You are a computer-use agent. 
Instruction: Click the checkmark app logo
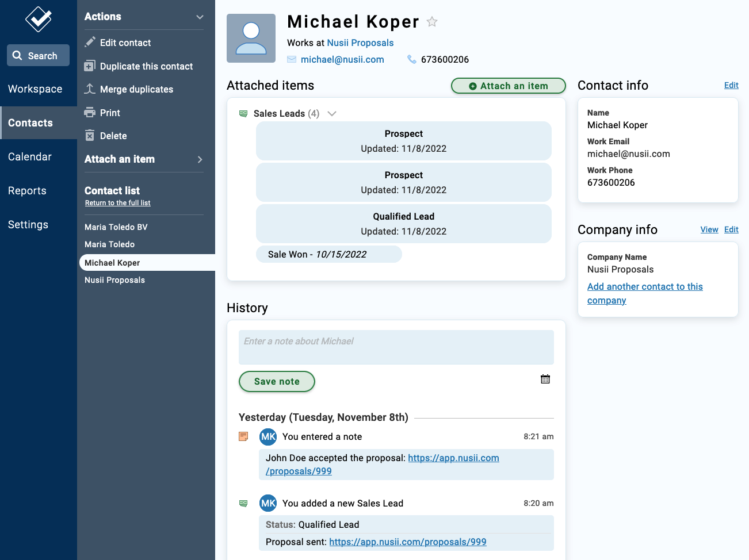[39, 19]
